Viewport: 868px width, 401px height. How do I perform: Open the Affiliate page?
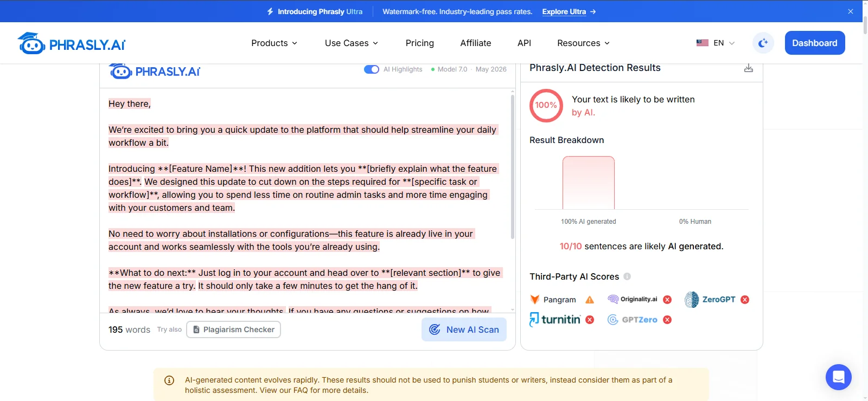pyautogui.click(x=476, y=43)
